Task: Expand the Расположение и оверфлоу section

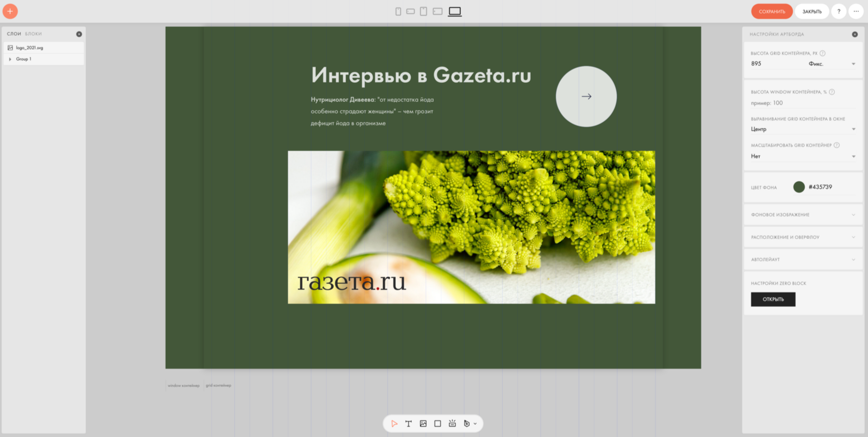Action: click(x=803, y=237)
